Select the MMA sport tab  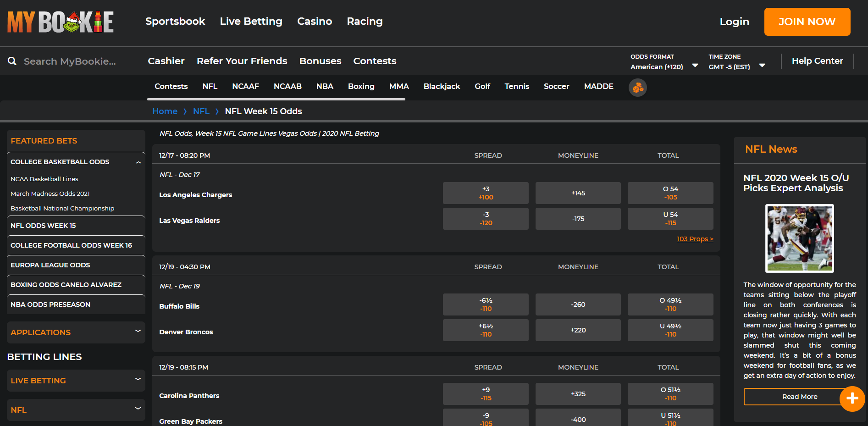point(399,86)
